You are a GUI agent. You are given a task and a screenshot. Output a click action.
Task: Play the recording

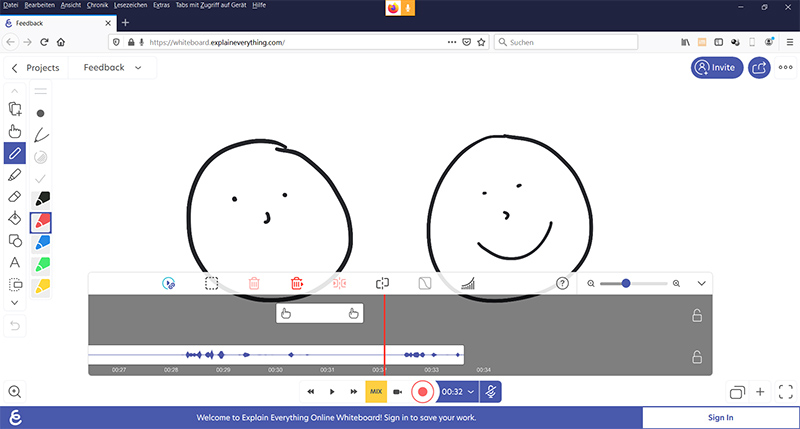(x=332, y=392)
